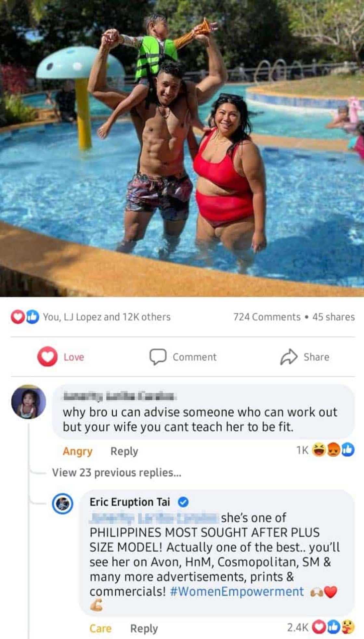Tap the red Love heart icon
The height and width of the screenshot is (639, 364).
pos(47,357)
